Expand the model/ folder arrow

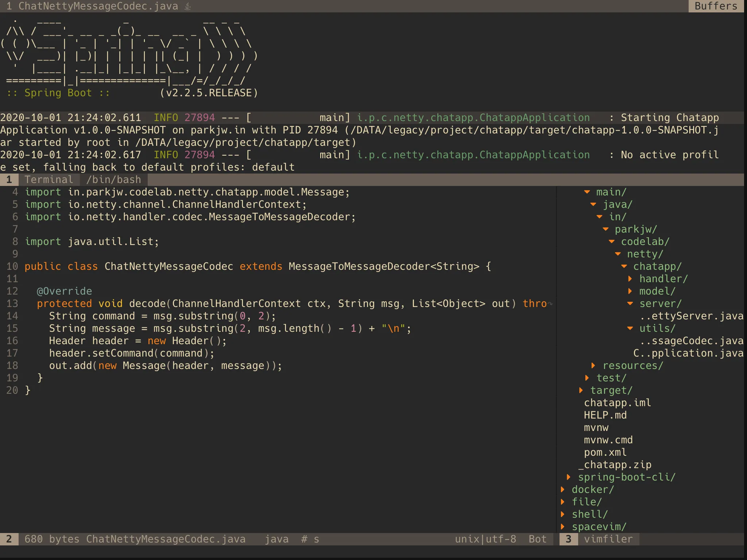click(630, 291)
